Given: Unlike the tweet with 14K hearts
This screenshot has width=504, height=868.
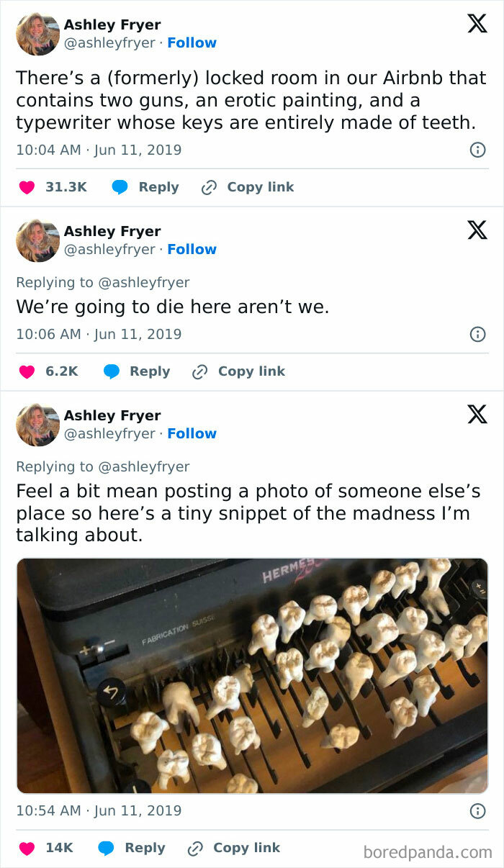Looking at the screenshot, I should [x=25, y=847].
